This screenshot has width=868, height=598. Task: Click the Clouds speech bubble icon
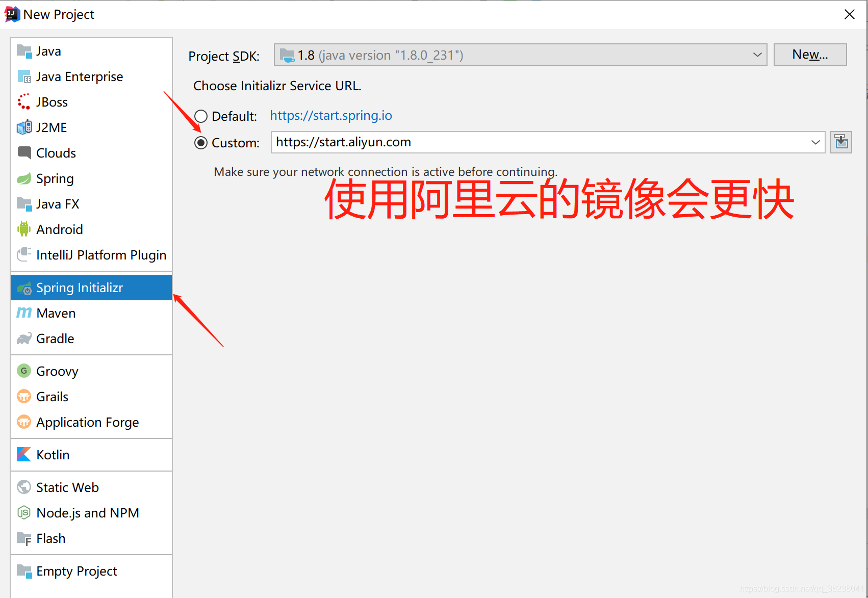(24, 152)
